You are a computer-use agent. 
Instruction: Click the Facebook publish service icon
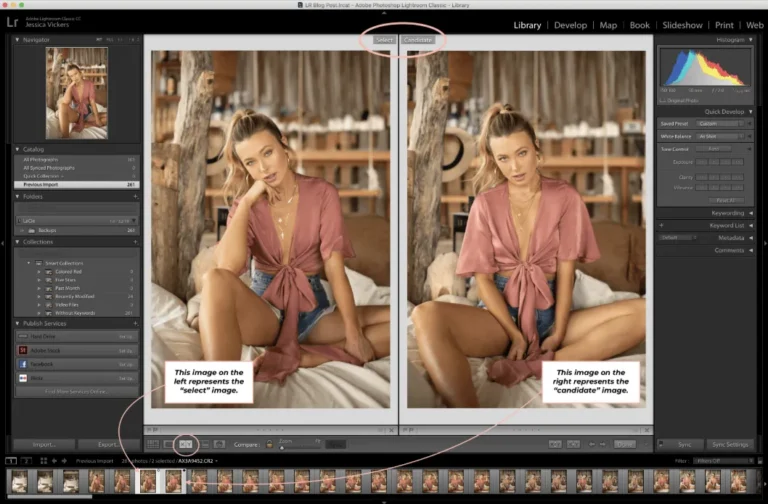(23, 364)
